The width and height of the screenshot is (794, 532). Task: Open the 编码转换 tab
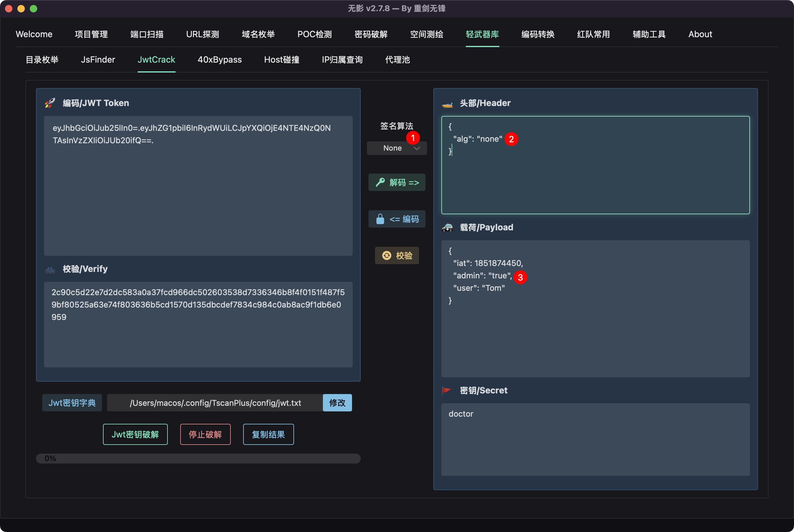point(538,34)
